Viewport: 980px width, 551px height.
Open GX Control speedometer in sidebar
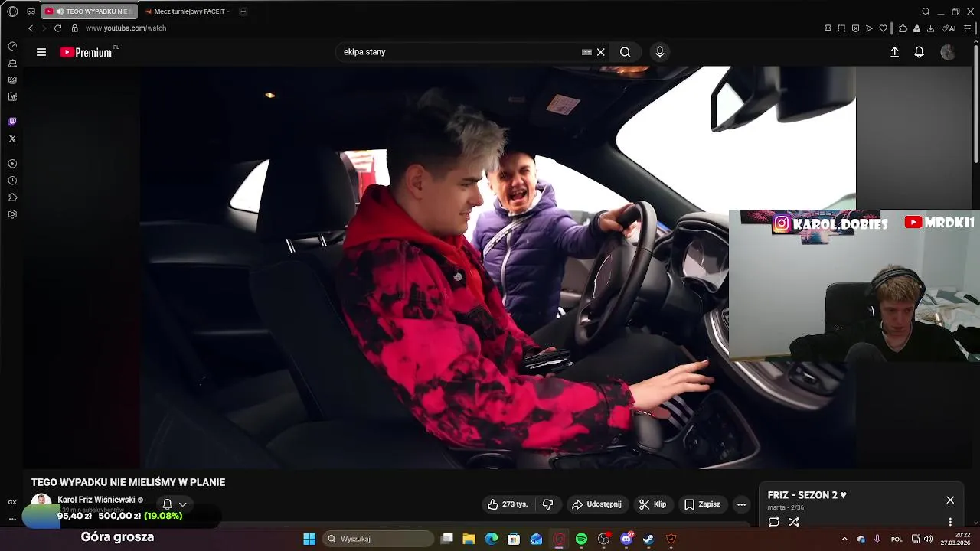click(12, 46)
